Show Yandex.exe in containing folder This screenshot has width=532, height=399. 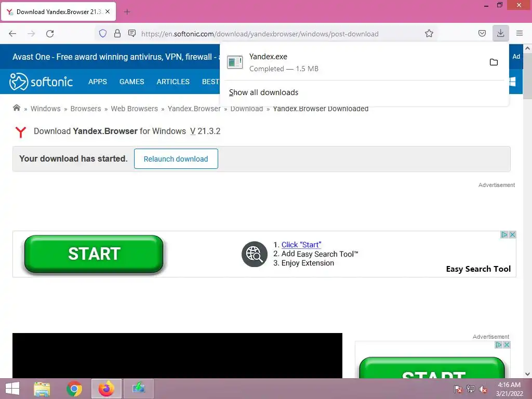pyautogui.click(x=494, y=62)
